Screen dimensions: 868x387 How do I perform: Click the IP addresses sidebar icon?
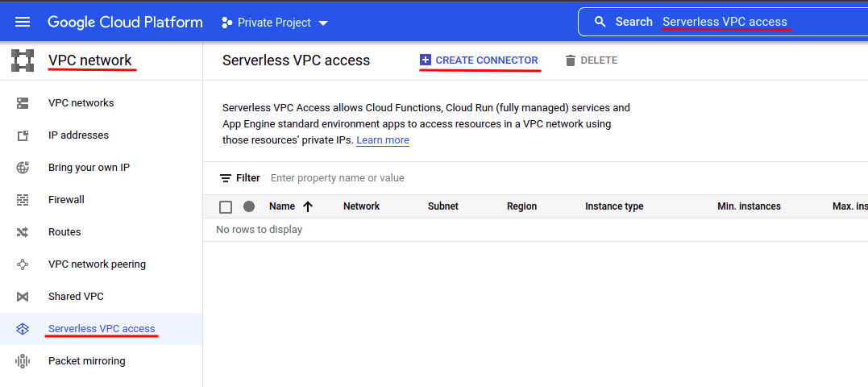23,135
